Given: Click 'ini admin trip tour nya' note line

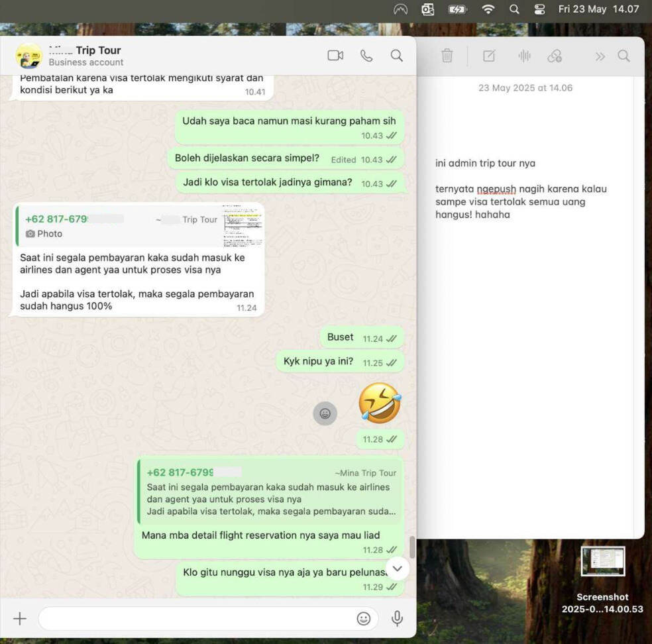Looking at the screenshot, I should click(485, 163).
